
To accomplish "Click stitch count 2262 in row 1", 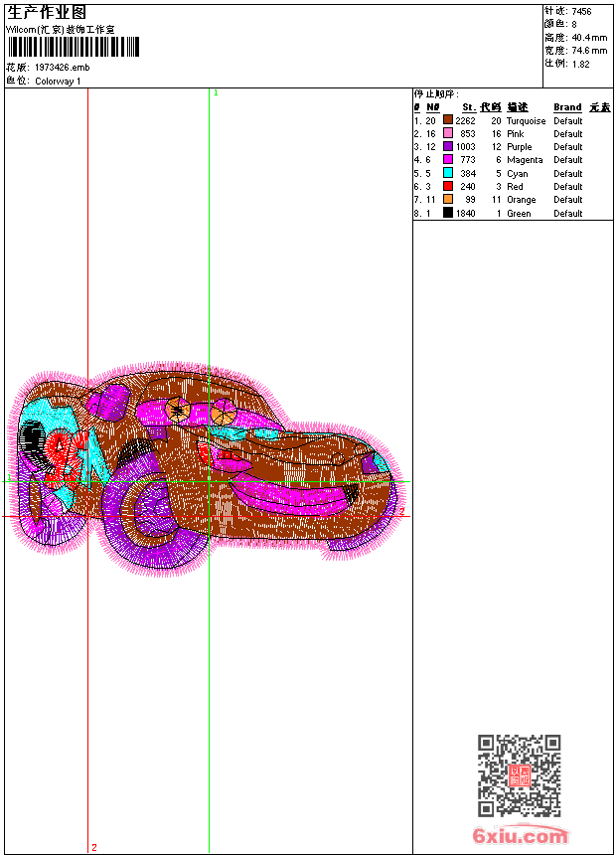I will (466, 121).
